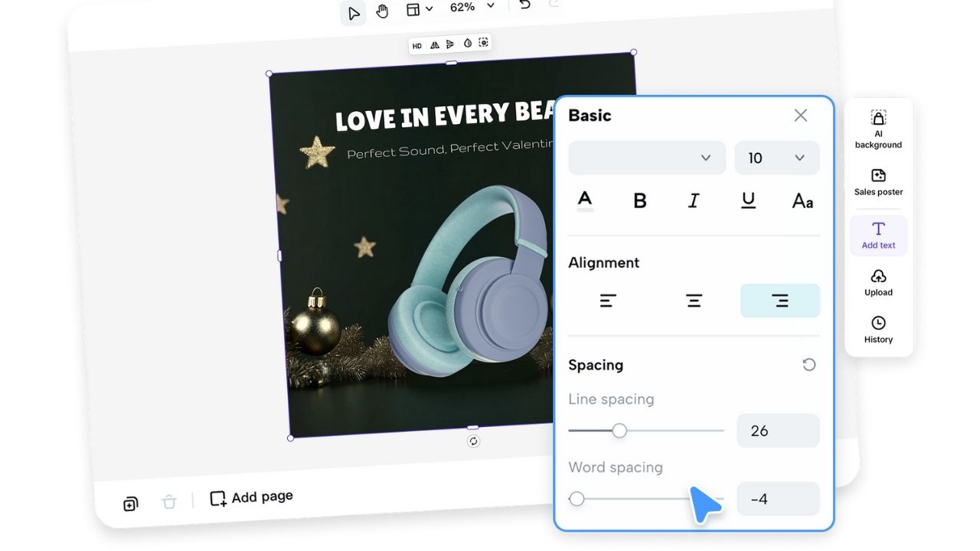Open the layout options dropdown

pyautogui.click(x=419, y=9)
